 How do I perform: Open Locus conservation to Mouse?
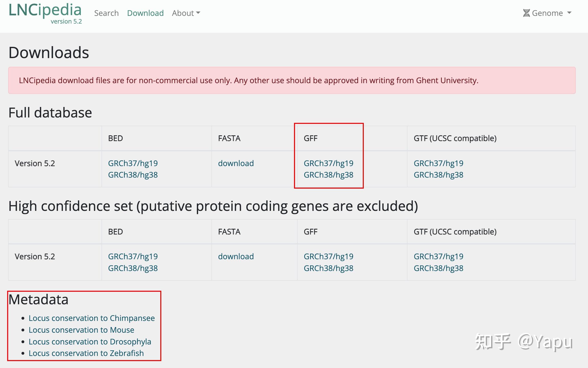tap(81, 330)
